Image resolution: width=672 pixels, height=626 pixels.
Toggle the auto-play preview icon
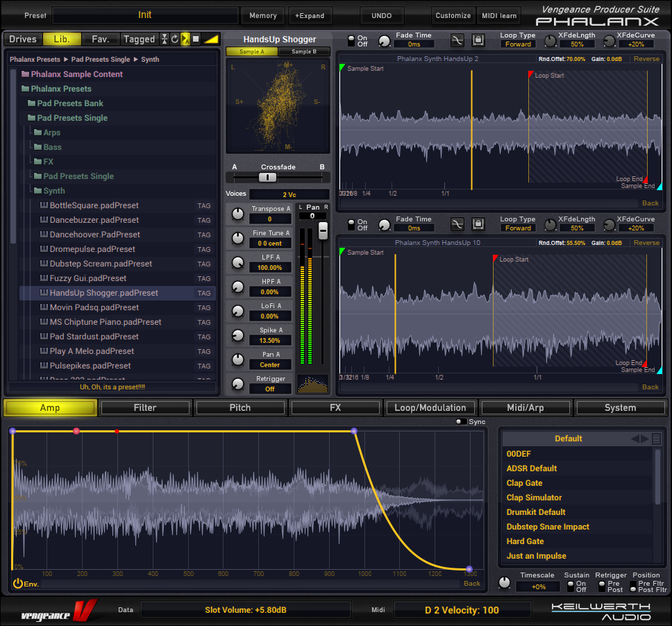(x=185, y=39)
